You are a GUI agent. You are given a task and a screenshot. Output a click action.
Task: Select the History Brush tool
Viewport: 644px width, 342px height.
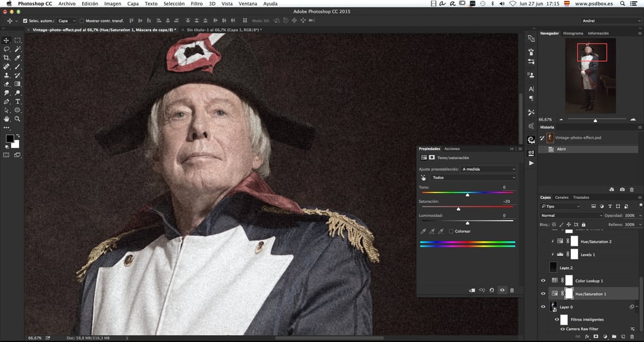[x=18, y=75]
